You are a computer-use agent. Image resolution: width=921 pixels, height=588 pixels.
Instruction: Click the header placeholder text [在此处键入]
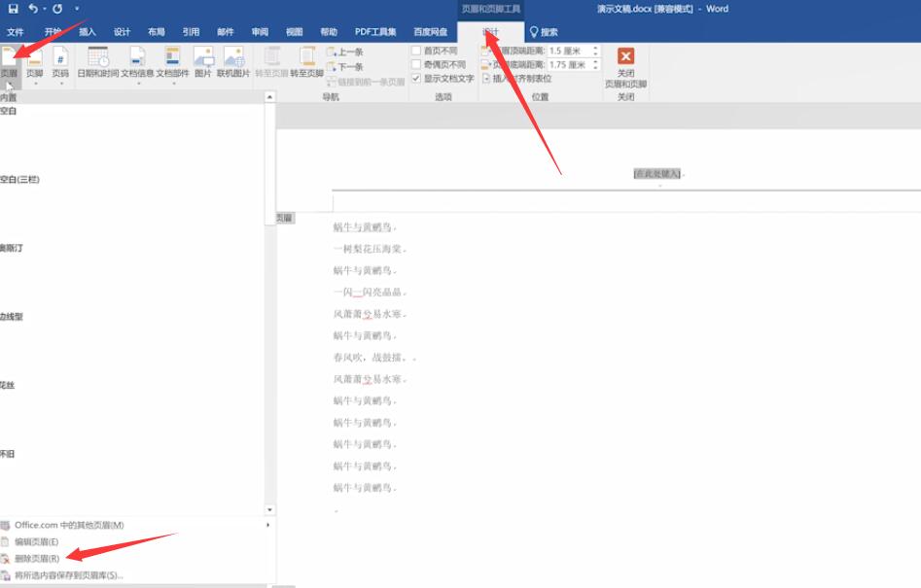(x=657, y=174)
